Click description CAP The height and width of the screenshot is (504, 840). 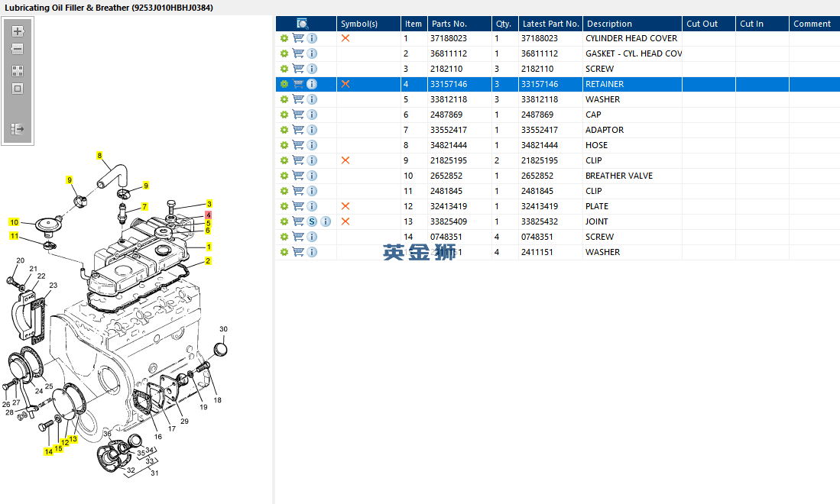[x=593, y=115]
